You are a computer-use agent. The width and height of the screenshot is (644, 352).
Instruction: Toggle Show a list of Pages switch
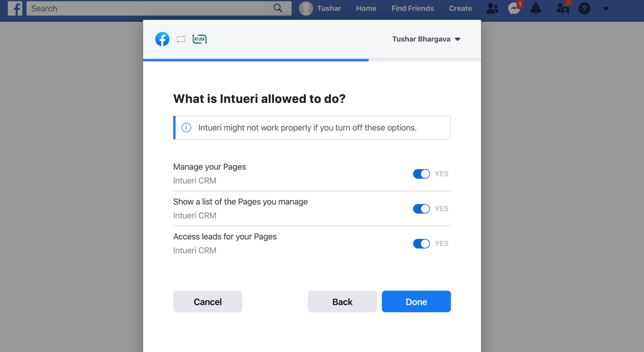point(421,209)
